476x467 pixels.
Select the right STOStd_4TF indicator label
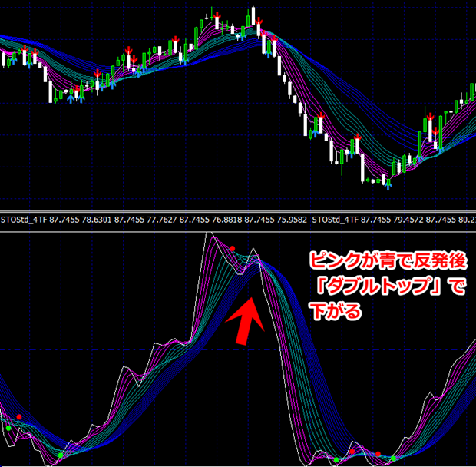[336, 220]
